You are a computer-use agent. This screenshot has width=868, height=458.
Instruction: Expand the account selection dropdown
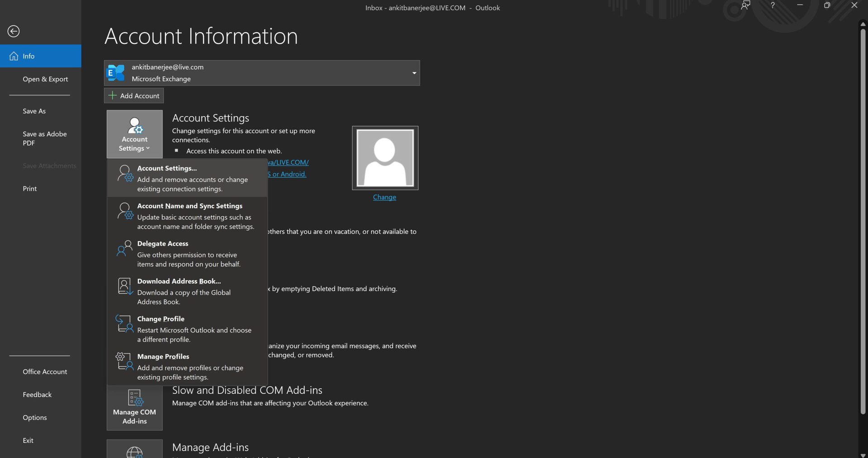coord(414,73)
